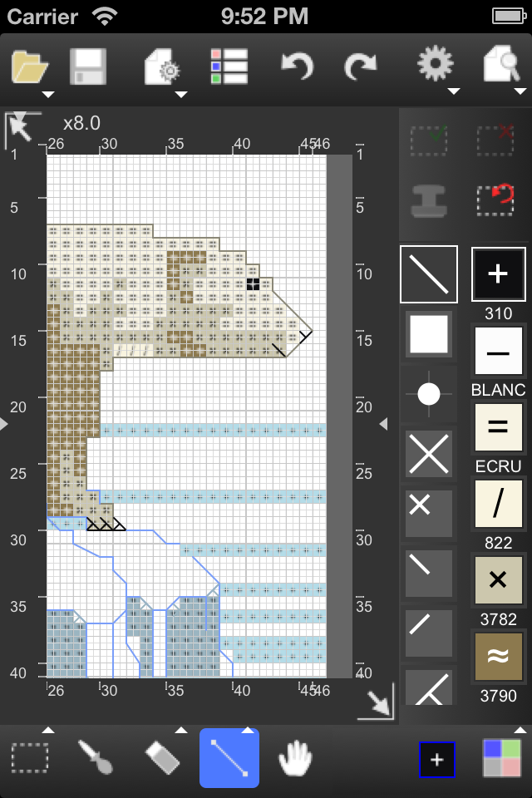Activate the paintbrush drawing tool
Viewport: 532px width, 798px height.
point(96,757)
